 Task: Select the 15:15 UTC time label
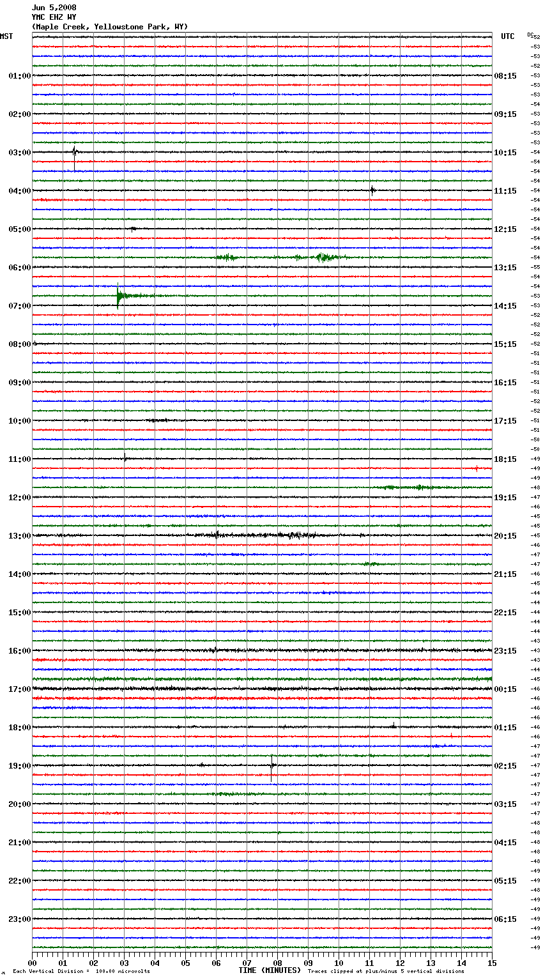(505, 344)
